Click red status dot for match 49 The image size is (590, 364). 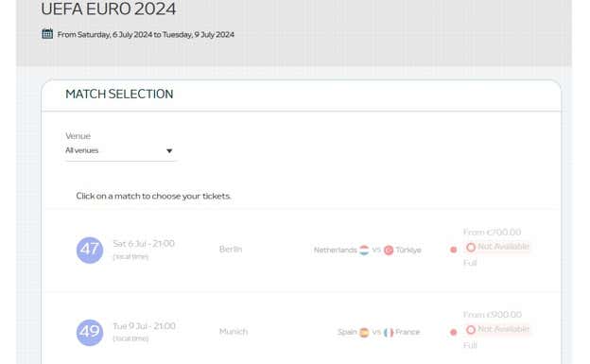click(454, 332)
